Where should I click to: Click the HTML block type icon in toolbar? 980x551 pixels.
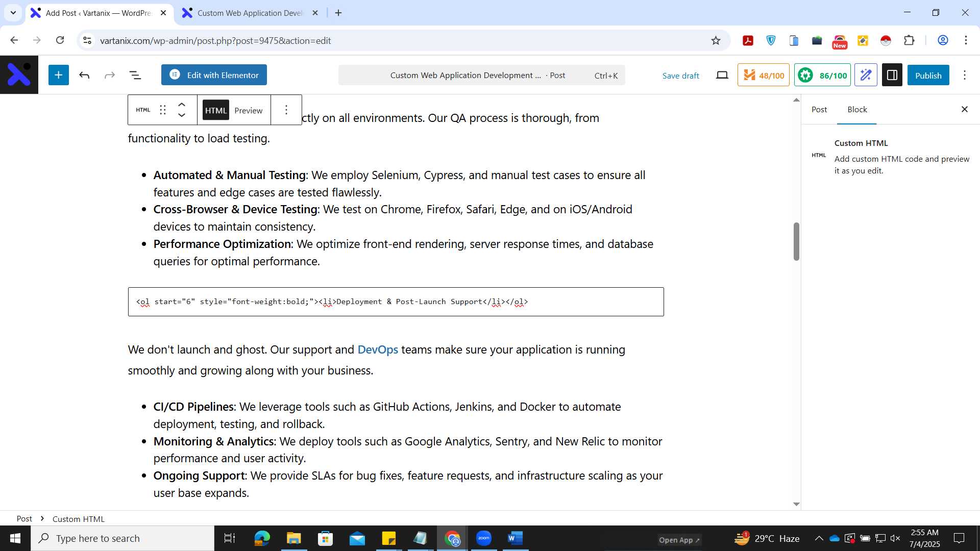143,110
